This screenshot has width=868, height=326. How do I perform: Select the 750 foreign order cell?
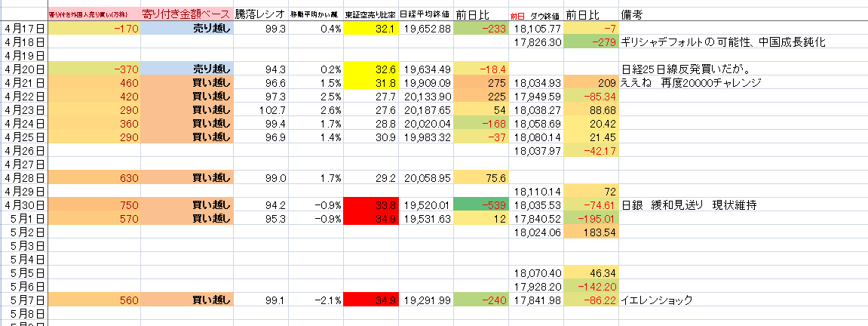pyautogui.click(x=94, y=205)
